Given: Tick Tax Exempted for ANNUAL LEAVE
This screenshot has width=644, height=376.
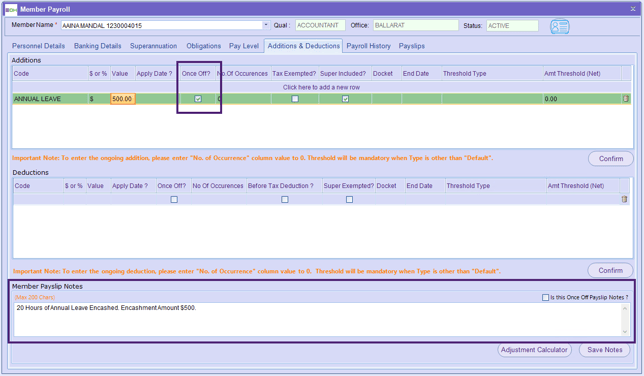Looking at the screenshot, I should (295, 99).
